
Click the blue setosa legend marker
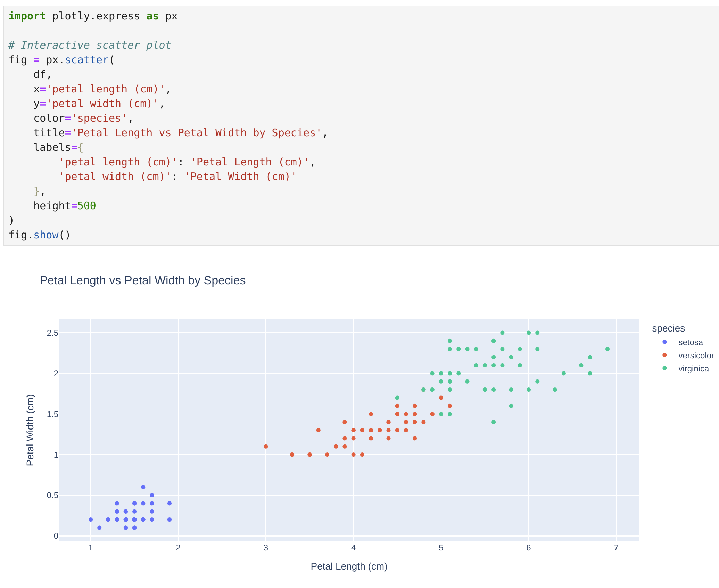(664, 342)
